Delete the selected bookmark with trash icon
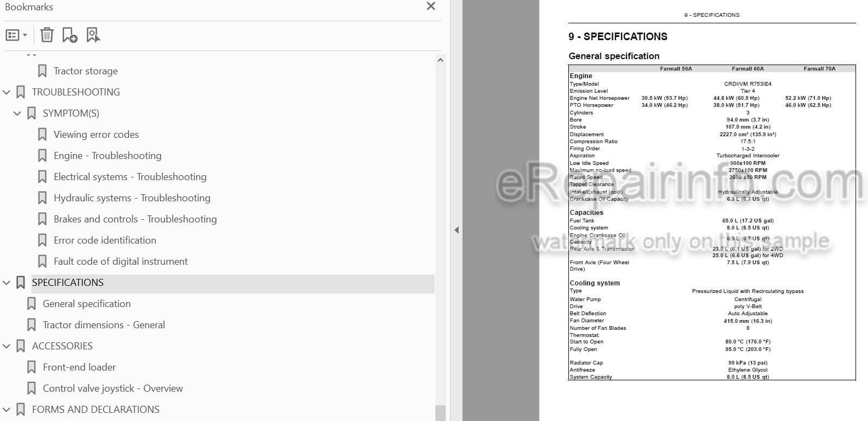Image resolution: width=868 pixels, height=421 pixels. coord(47,35)
